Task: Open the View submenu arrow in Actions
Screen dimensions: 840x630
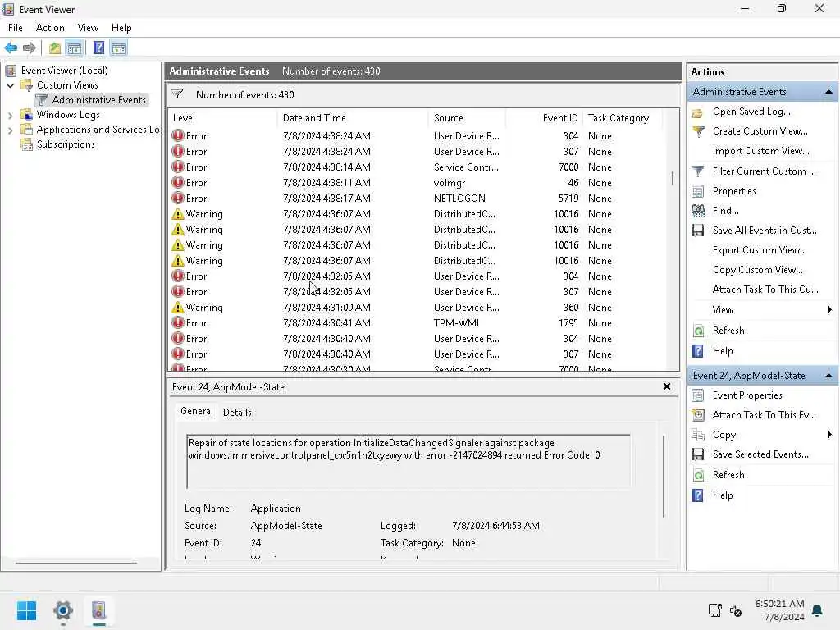Action: click(829, 309)
